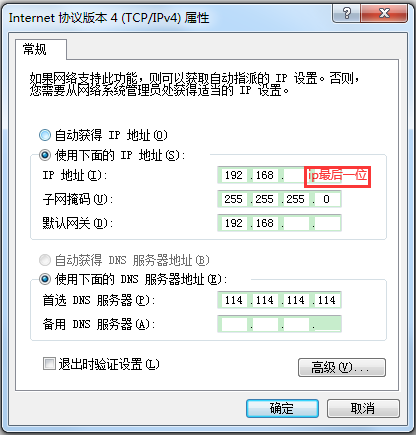Image resolution: width=416 pixels, height=435 pixels.
Task: Select 使用下面的 IP 地址 radio option
Action: click(x=45, y=155)
